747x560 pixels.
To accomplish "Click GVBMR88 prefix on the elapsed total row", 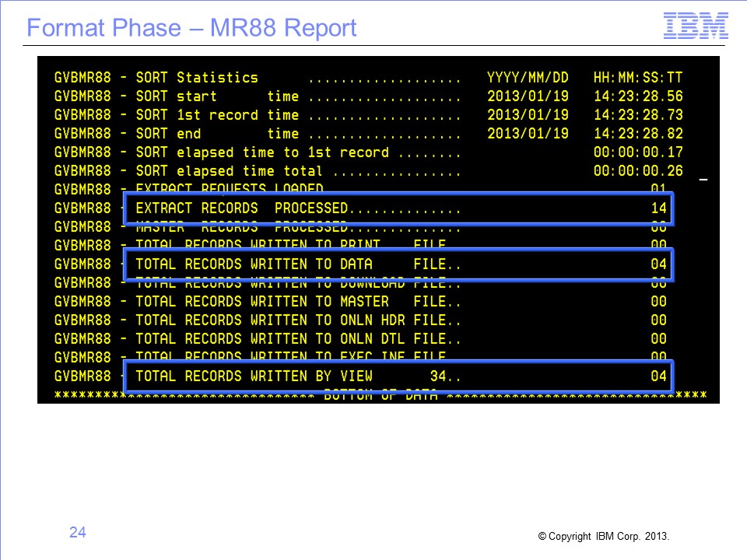I will 82,171.
